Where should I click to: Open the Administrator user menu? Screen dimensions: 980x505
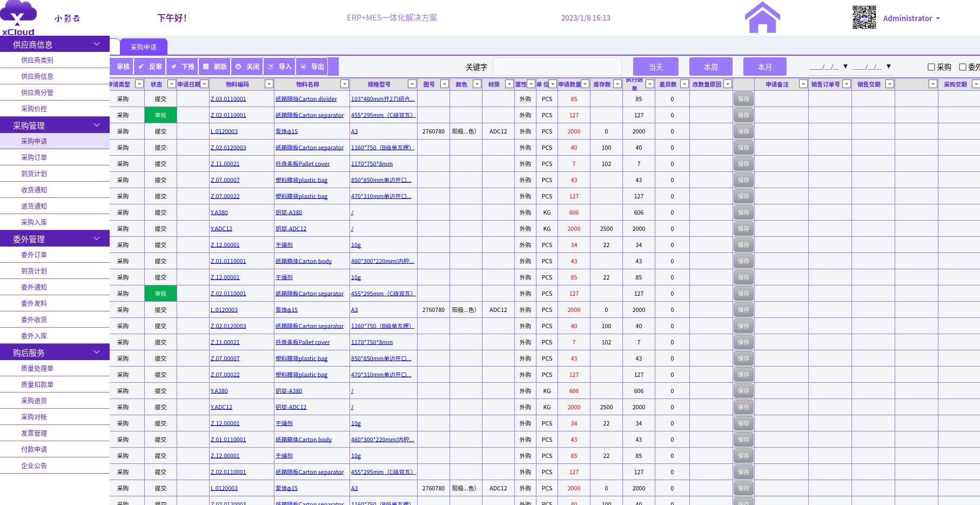(x=911, y=18)
